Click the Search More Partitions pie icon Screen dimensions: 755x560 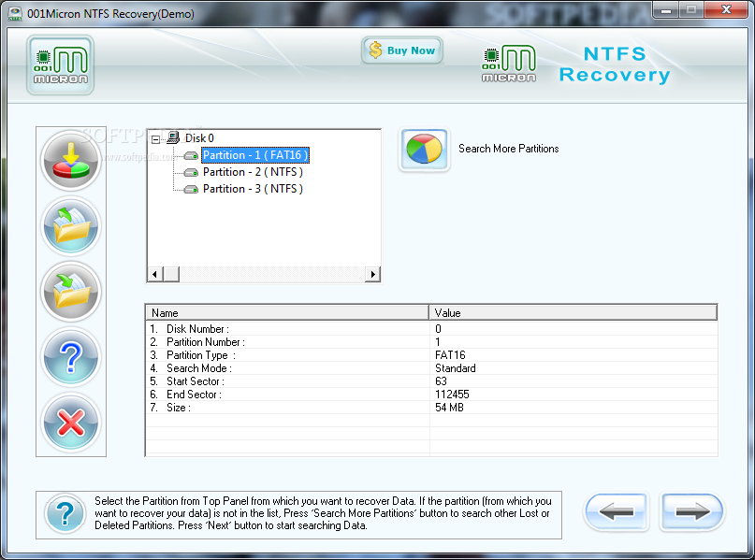pyautogui.click(x=424, y=150)
